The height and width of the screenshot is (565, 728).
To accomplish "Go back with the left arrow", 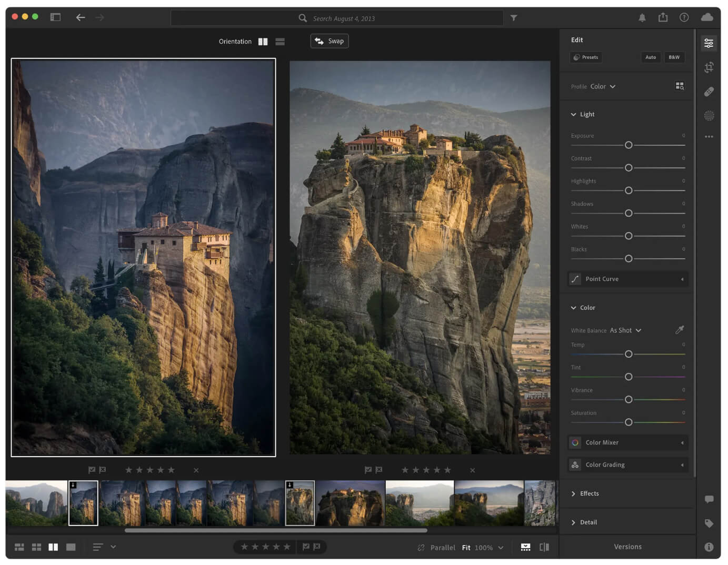I will pyautogui.click(x=81, y=17).
